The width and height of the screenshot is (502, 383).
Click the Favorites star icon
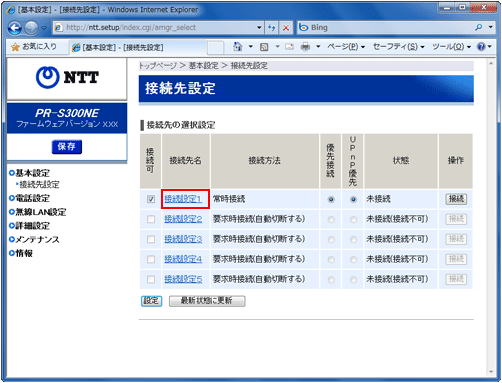[x=15, y=47]
